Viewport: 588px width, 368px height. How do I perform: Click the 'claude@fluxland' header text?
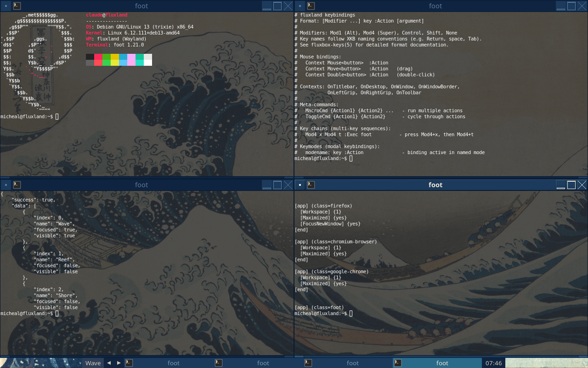pos(107,15)
